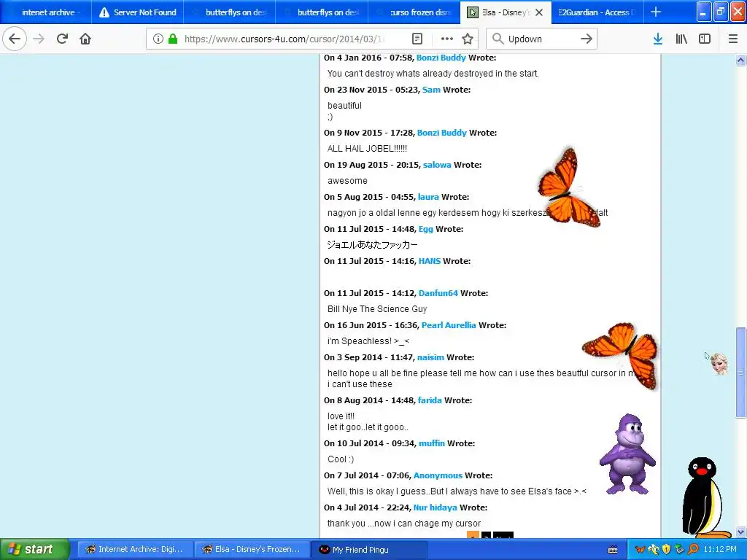Click the comment text 'ALL HAIL JOBEL!!!!!!'
Screen dimensions: 747x560
click(x=368, y=149)
